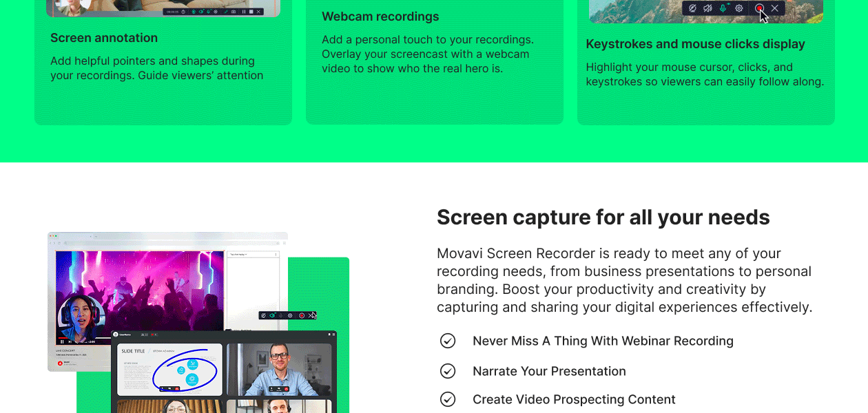Click checkmark beside Narrate Your Presentation
Viewport: 868px width, 413px height.
448,371
